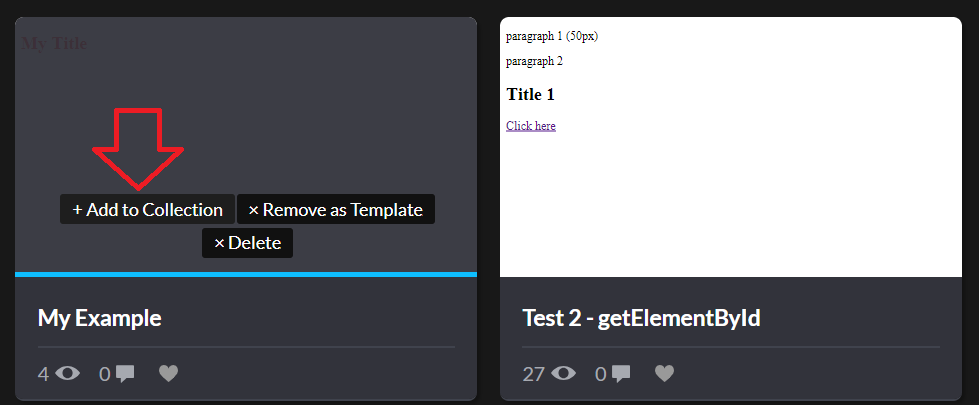Like My Example with the heart icon
Image resolution: width=979 pixels, height=405 pixels.
click(169, 373)
